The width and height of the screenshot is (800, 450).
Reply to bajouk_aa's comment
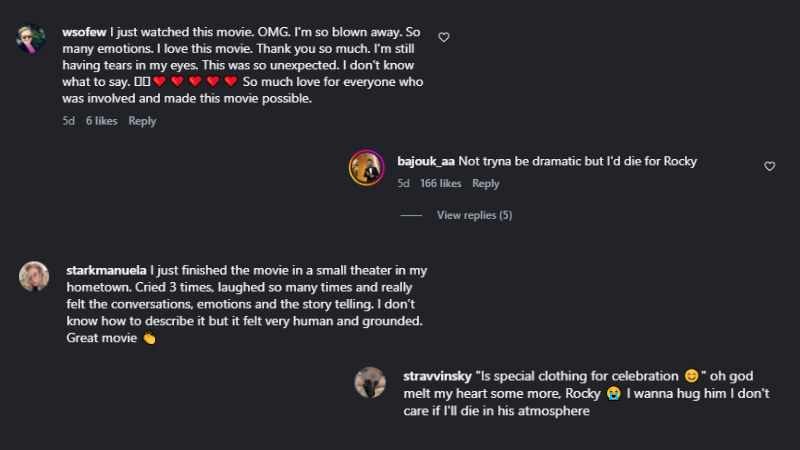pyautogui.click(x=486, y=183)
